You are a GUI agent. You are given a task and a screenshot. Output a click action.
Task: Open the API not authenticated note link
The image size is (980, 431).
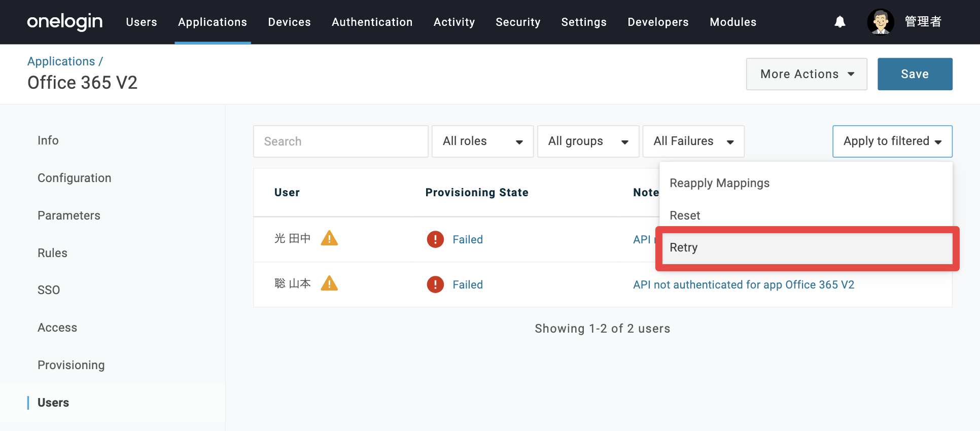coord(743,284)
